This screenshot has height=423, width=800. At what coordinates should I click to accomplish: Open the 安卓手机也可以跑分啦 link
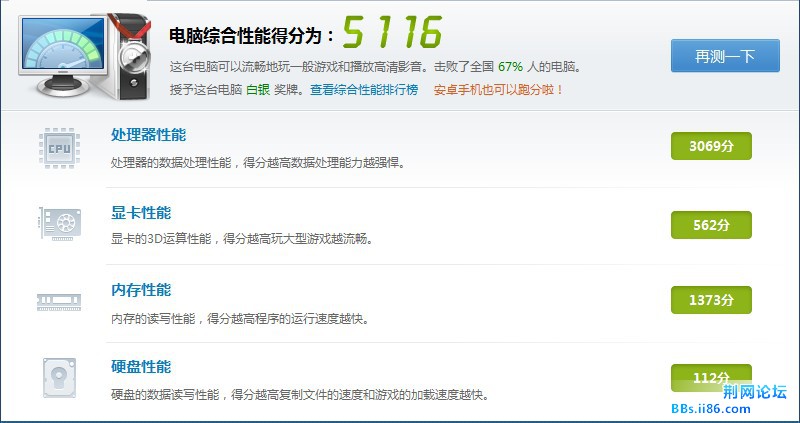pos(498,90)
